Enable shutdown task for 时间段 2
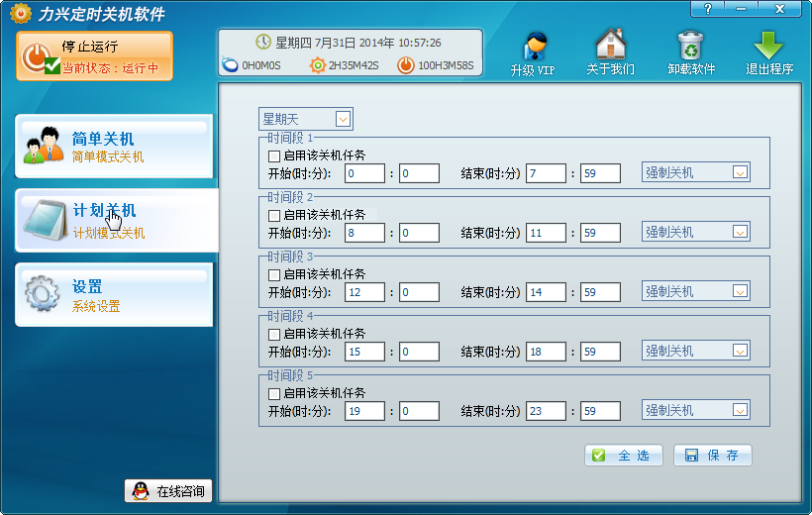The height and width of the screenshot is (515, 812). (x=274, y=215)
